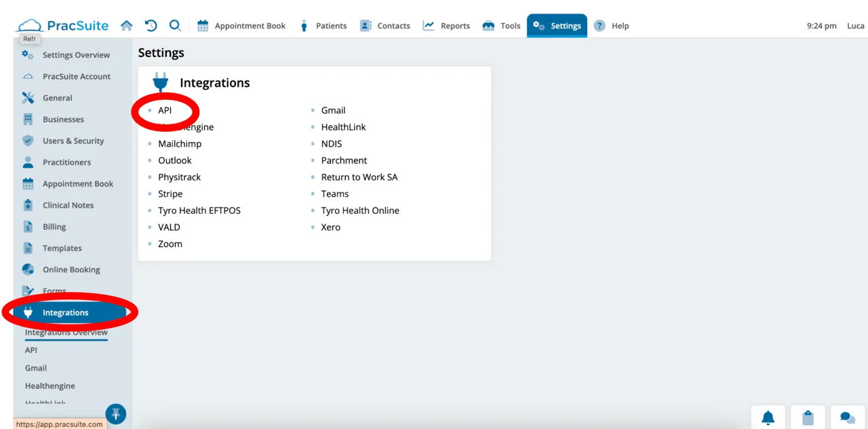Open the Tyro Health EFTPOS link
Viewport: 868px width, 429px height.
(x=199, y=210)
